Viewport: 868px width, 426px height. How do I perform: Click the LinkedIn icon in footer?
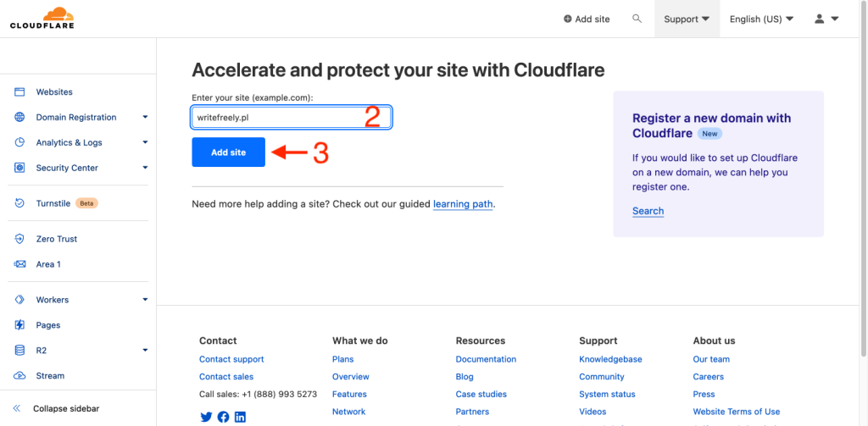(240, 417)
